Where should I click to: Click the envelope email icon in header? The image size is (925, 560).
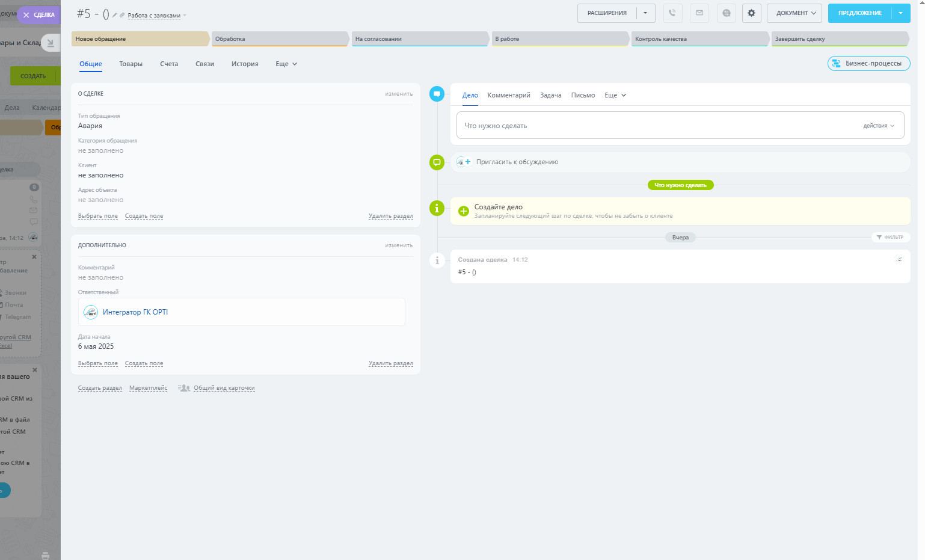(699, 13)
